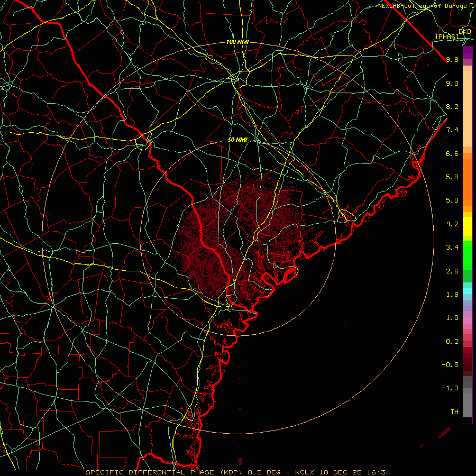Select the 8.2 legend value
476x476 pixels.
click(452, 106)
